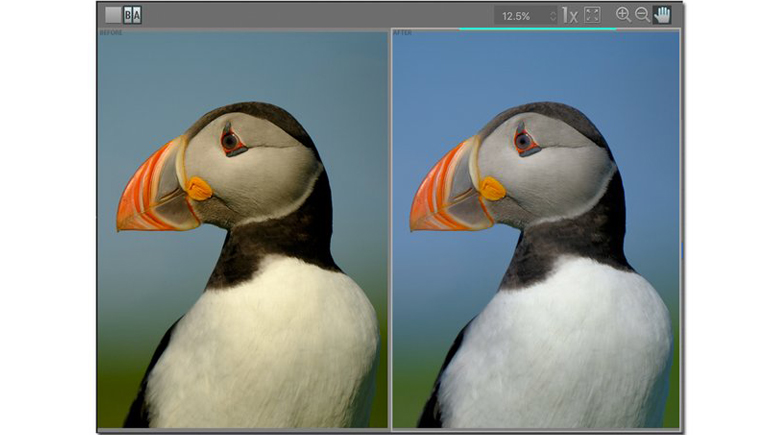Select the Hand pan tool
770x435 pixels.
[x=662, y=15]
